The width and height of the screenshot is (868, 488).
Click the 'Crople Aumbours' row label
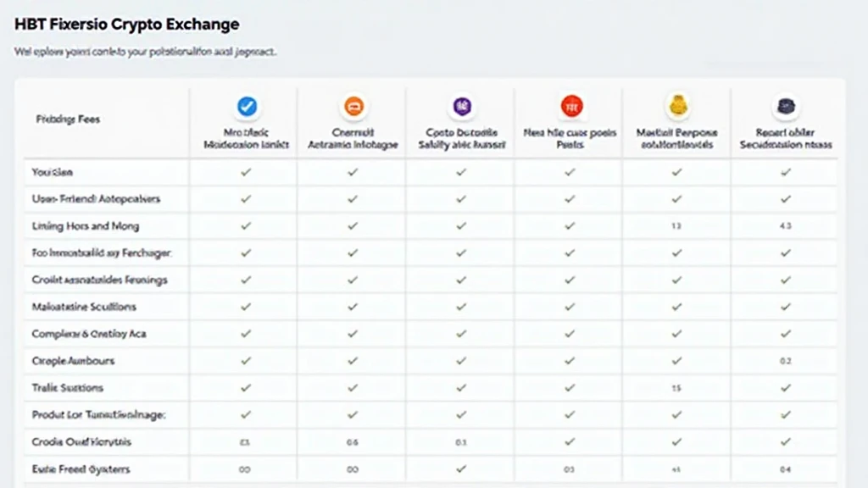click(73, 361)
